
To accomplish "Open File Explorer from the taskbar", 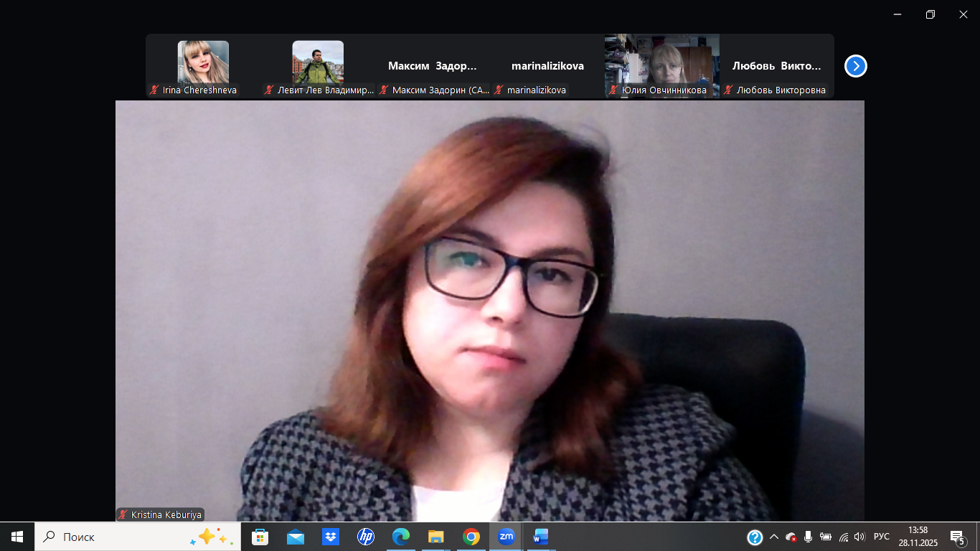I will tap(435, 537).
